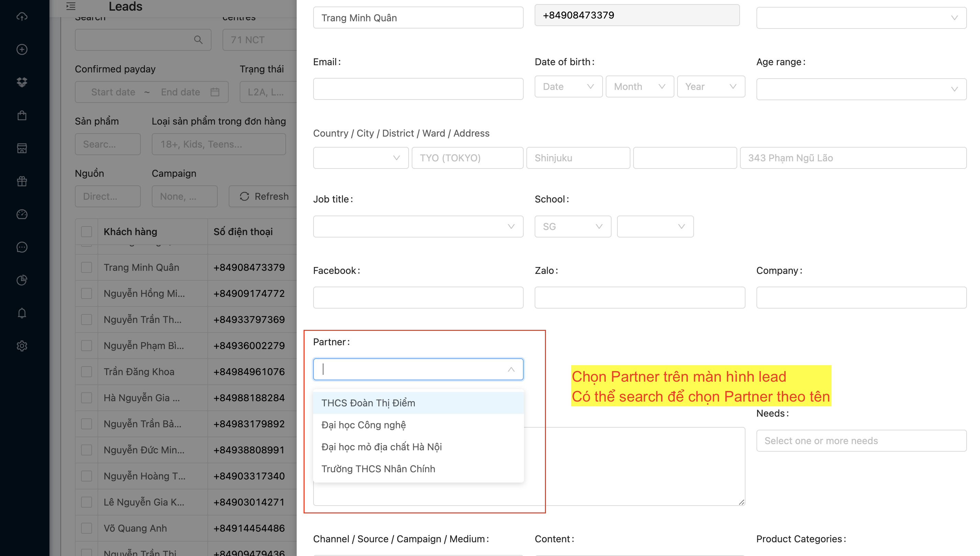Open the settings gear in sidebar
This screenshot has width=980, height=556.
point(22,346)
